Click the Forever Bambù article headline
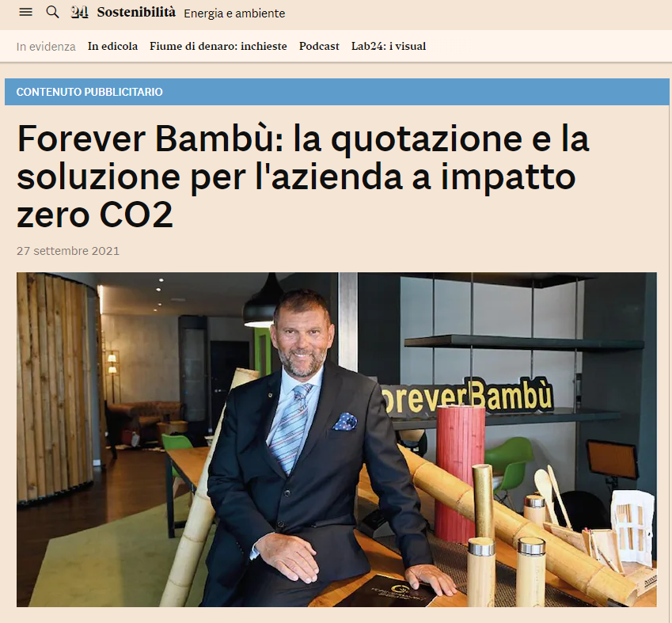This screenshot has height=623, width=672. 302,177
